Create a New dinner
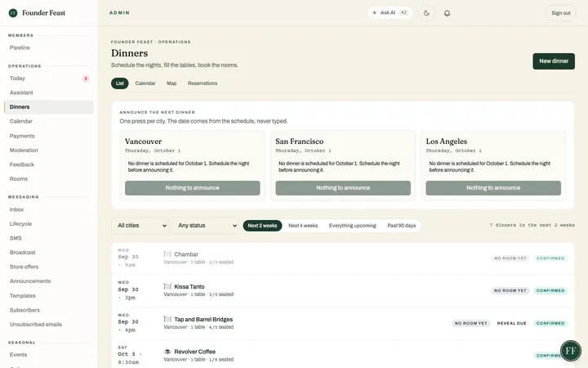 click(x=554, y=61)
